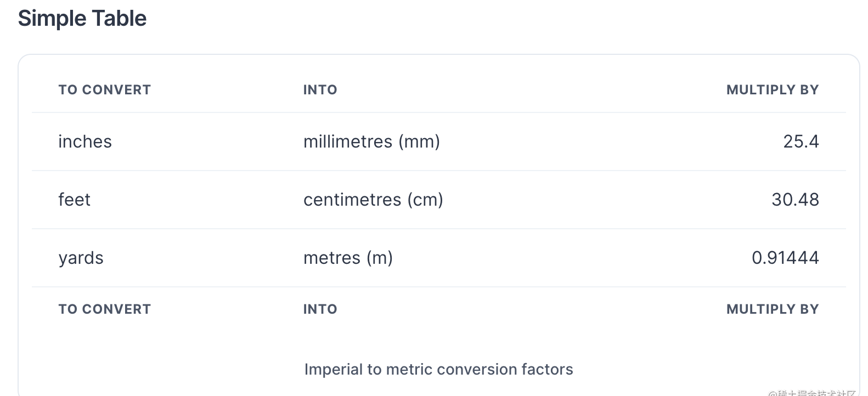Click the INTO footer header
The height and width of the screenshot is (396, 868).
[320, 309]
